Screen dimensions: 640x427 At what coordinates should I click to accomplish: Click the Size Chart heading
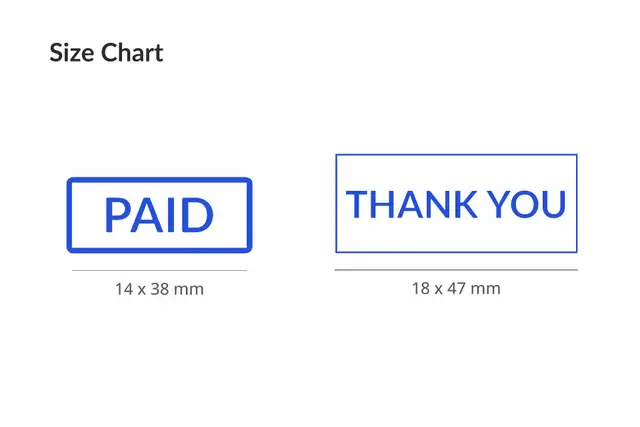[106, 53]
